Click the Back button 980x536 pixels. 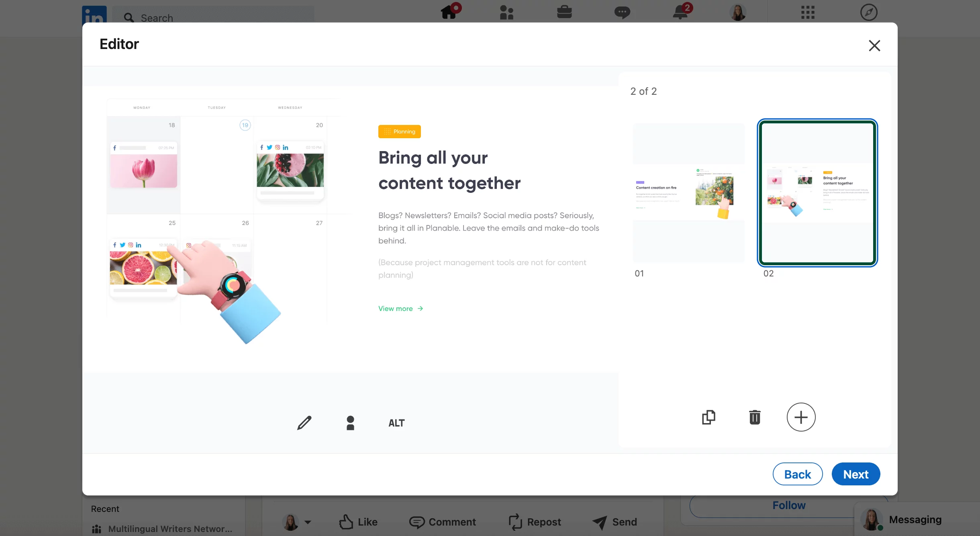click(797, 474)
